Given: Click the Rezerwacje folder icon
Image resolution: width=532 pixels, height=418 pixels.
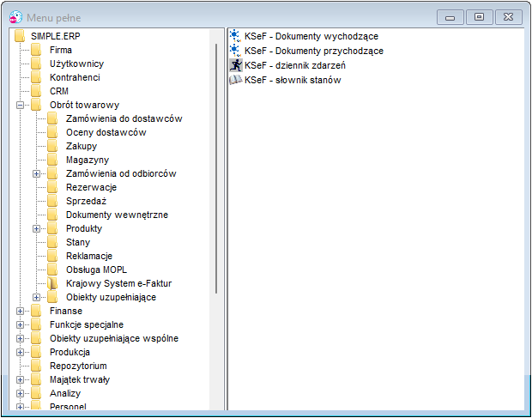Looking at the screenshot, I should click(x=52, y=187).
